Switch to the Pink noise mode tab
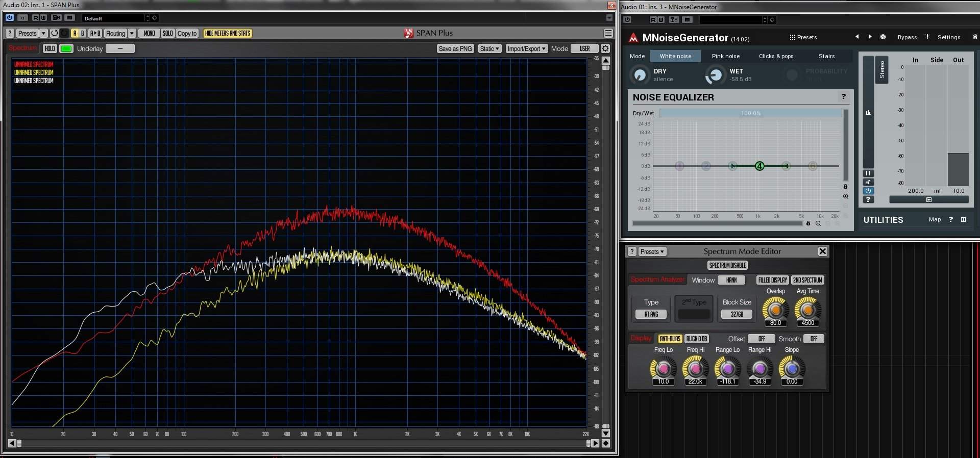Viewport: 980px width, 458px height. pyautogui.click(x=725, y=56)
